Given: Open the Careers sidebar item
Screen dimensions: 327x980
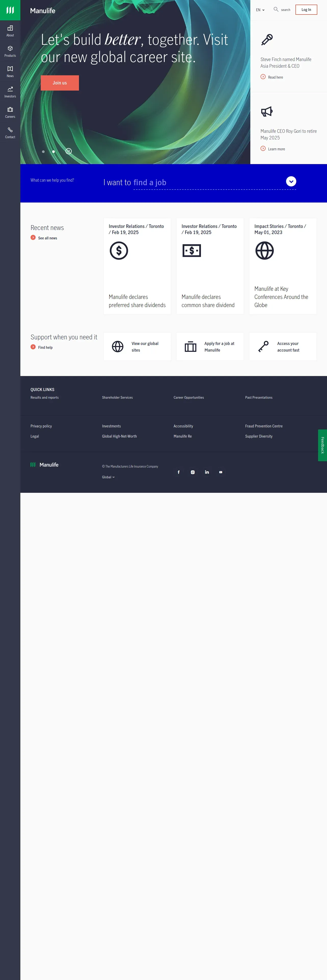Looking at the screenshot, I should click(x=10, y=112).
